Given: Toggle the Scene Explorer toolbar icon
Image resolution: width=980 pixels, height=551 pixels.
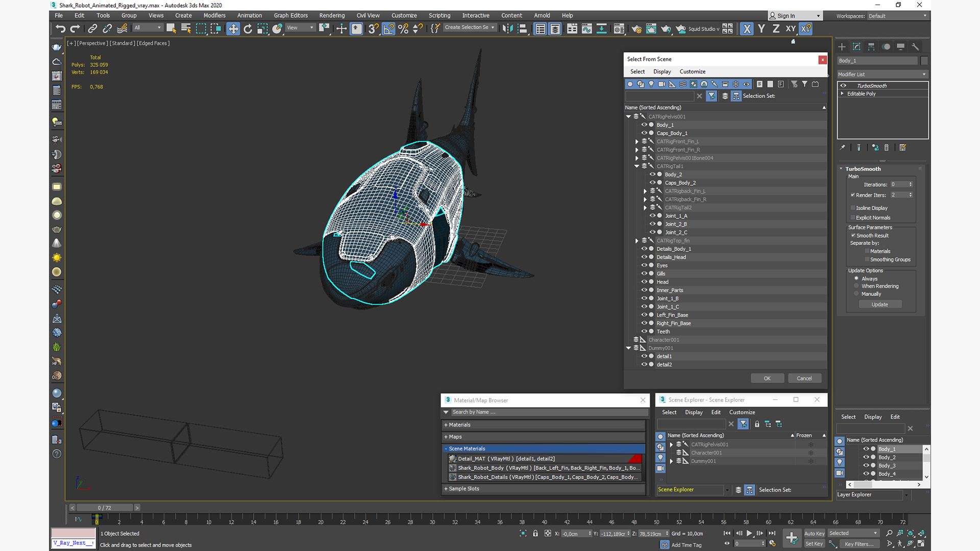Looking at the screenshot, I should pyautogui.click(x=540, y=29).
